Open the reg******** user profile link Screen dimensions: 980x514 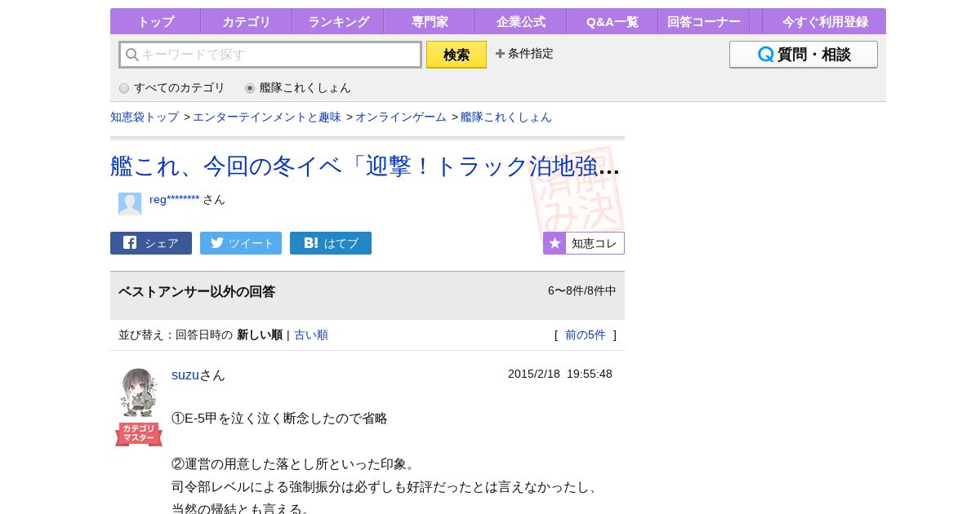pyautogui.click(x=175, y=199)
